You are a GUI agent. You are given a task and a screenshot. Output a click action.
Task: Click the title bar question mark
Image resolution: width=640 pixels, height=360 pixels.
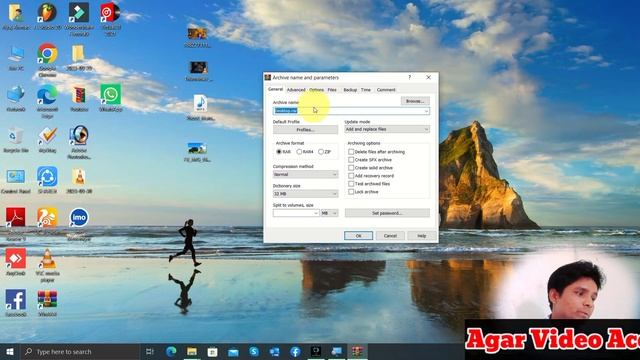[409, 77]
